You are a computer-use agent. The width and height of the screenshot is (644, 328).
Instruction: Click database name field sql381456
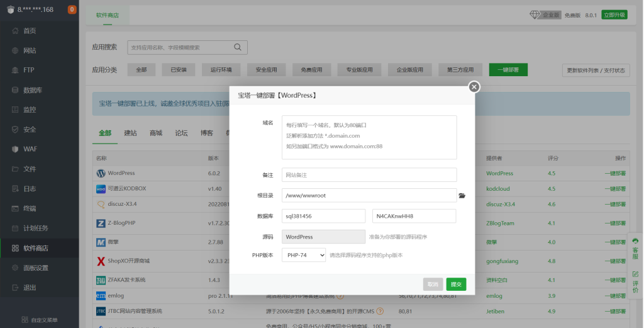point(324,216)
